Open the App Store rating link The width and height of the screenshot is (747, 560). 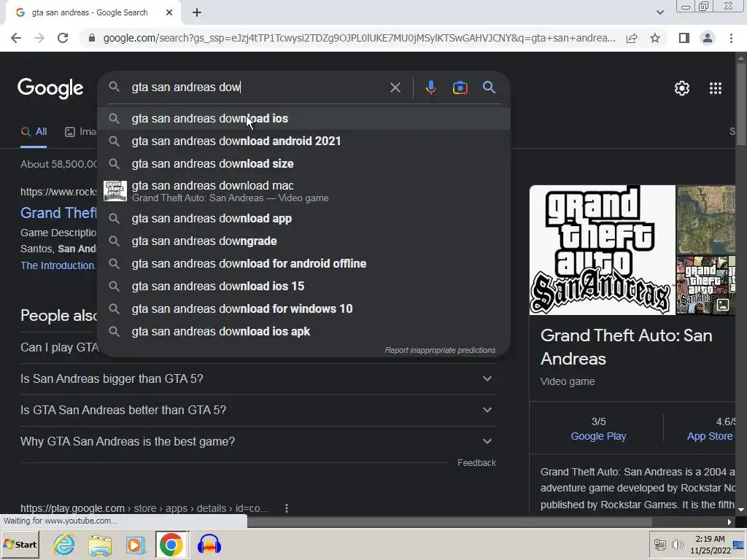710,436
